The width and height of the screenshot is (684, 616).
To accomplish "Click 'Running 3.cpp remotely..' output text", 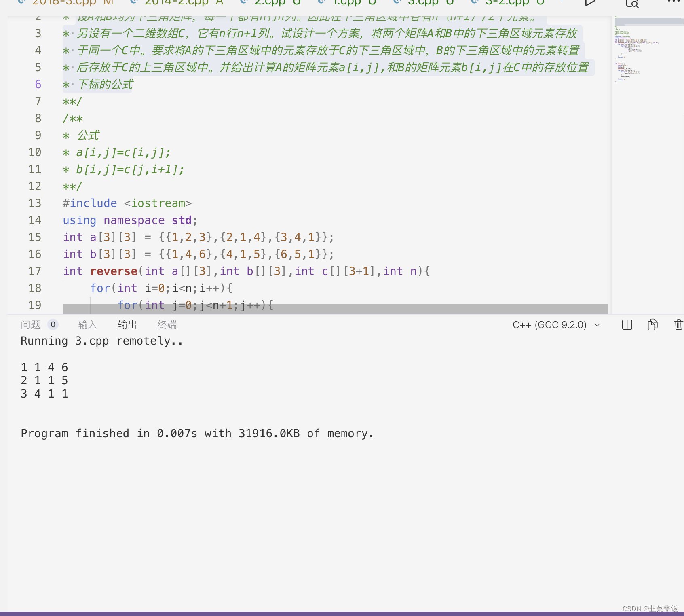I will 102,341.
